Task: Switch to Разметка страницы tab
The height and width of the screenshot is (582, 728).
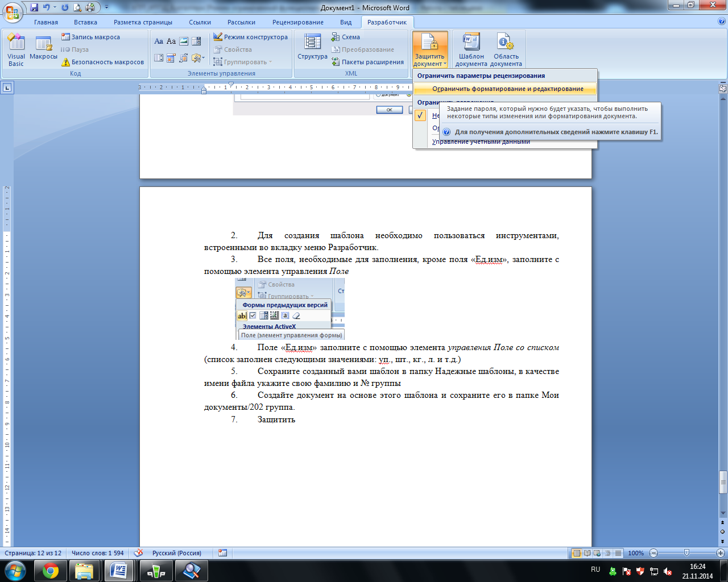Action: point(143,22)
